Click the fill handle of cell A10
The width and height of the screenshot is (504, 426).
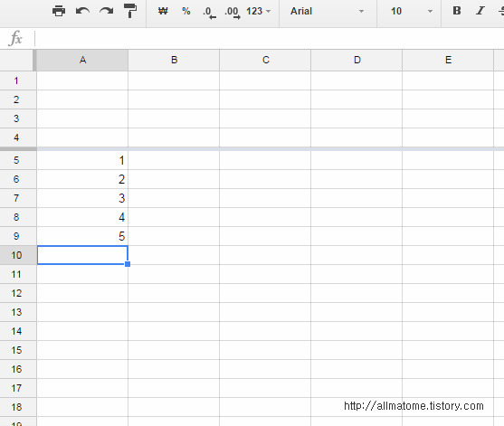pos(128,264)
